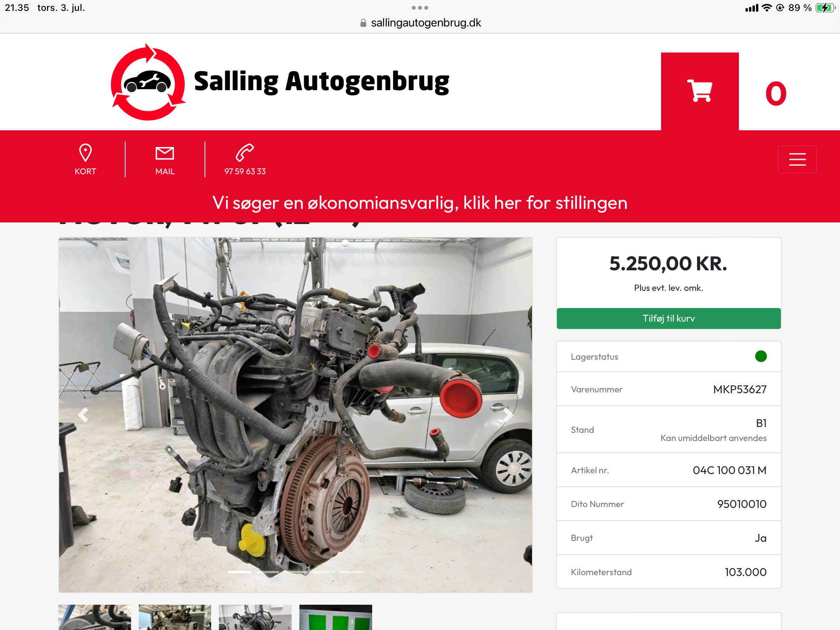
Task: Jump to second carousel slide indicator
Action: point(268,572)
